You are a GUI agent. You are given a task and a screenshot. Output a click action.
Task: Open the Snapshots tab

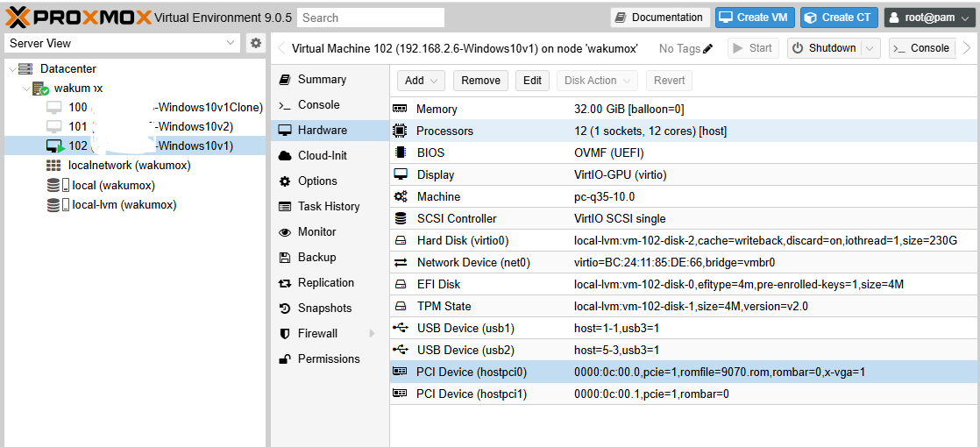point(330,309)
